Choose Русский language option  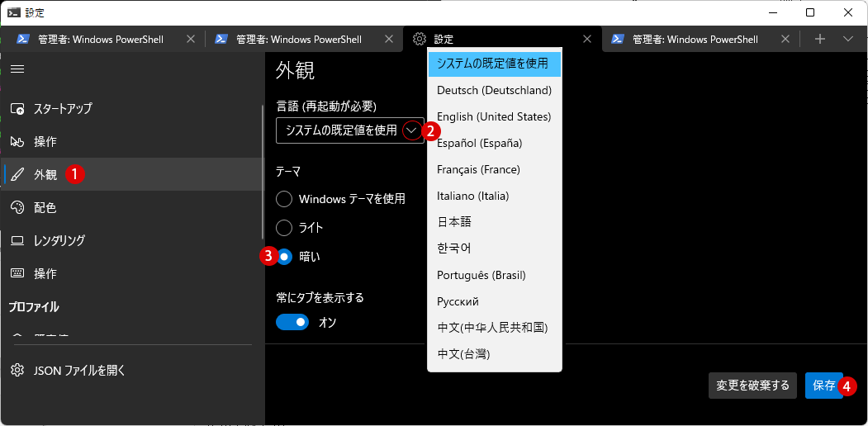(x=495, y=301)
